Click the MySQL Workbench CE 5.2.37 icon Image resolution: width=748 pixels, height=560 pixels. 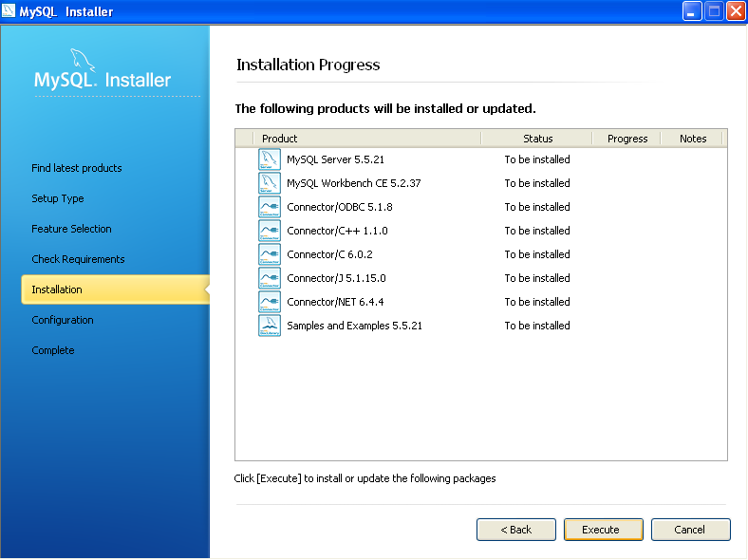(270, 183)
